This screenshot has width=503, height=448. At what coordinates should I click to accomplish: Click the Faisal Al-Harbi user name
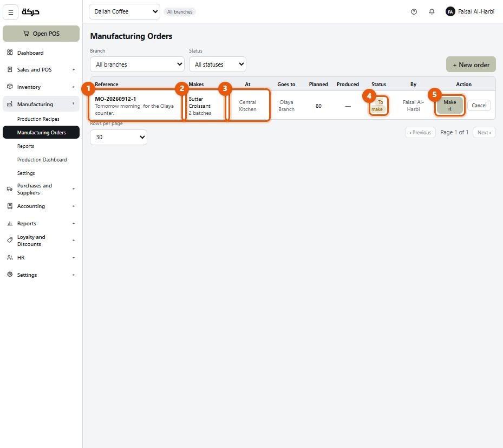point(476,11)
